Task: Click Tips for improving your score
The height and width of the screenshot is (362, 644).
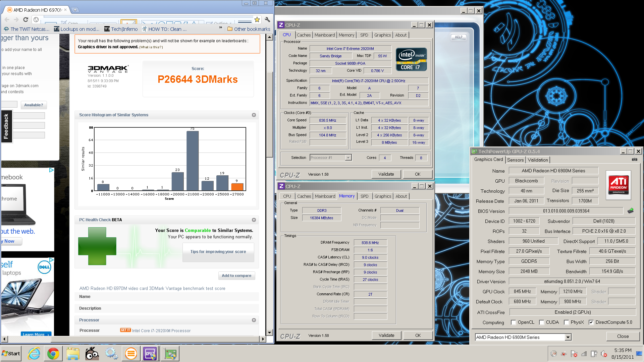Action: point(218,252)
